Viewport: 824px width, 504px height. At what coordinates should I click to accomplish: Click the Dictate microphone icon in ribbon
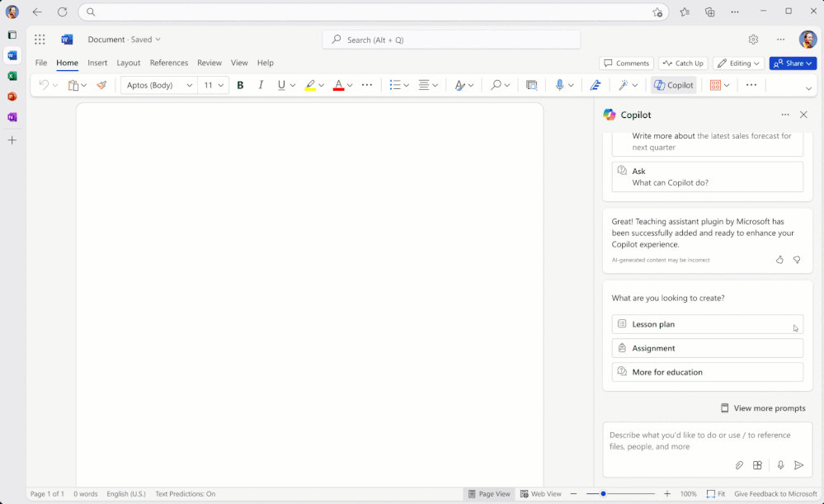pos(560,85)
